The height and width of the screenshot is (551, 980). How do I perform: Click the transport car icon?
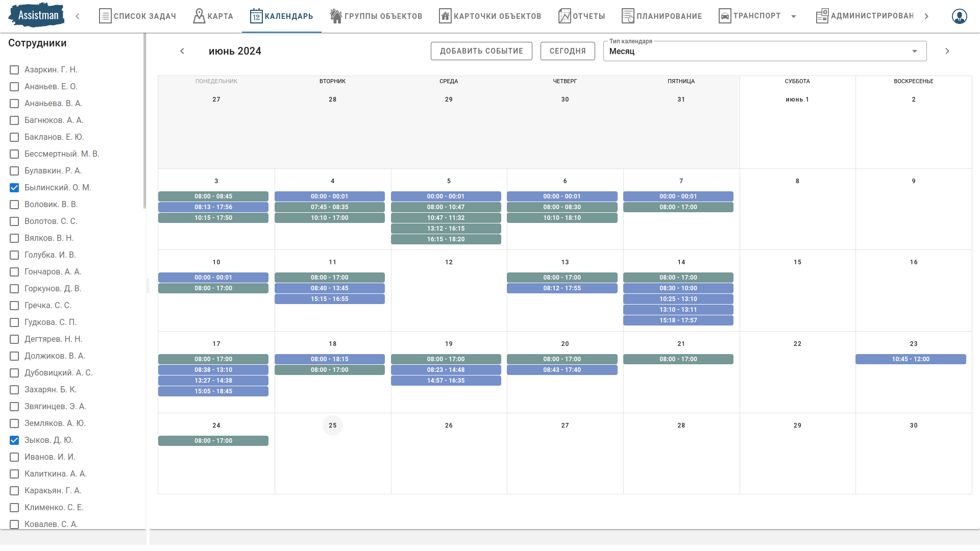point(725,16)
